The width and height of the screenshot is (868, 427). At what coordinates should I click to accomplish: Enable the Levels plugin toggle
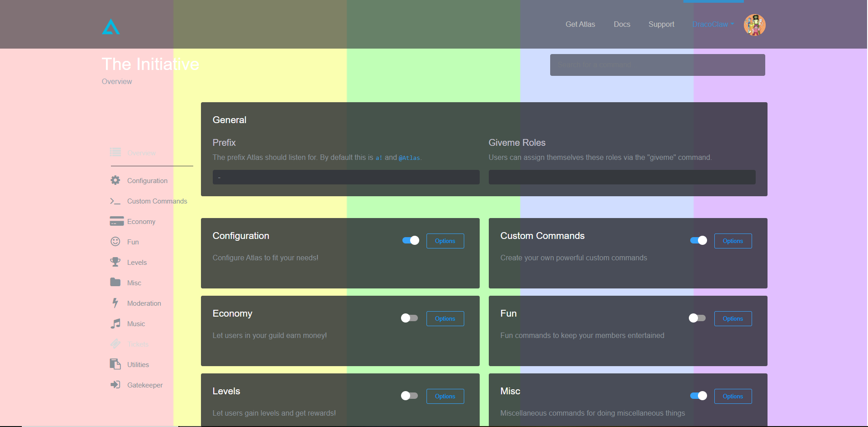(x=409, y=396)
